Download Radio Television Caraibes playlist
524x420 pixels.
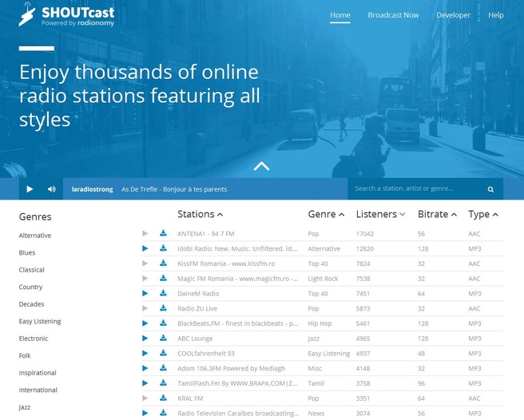coord(163,413)
